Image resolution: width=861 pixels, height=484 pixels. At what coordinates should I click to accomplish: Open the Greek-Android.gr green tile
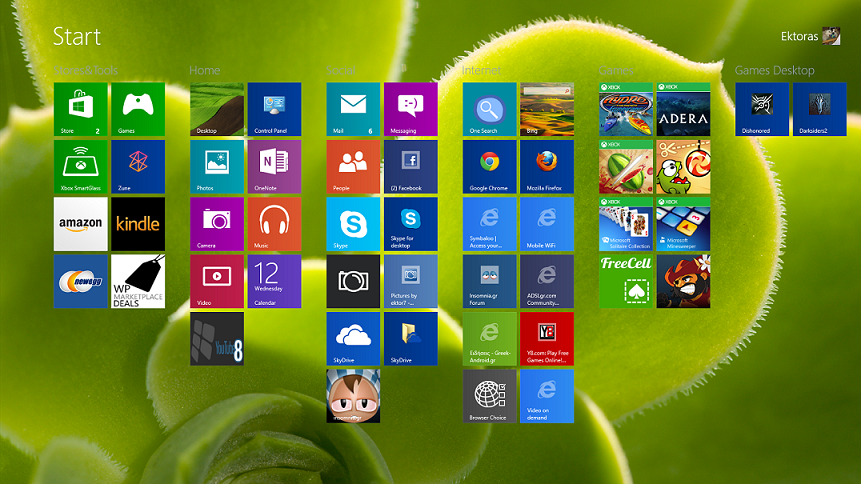pyautogui.click(x=489, y=339)
